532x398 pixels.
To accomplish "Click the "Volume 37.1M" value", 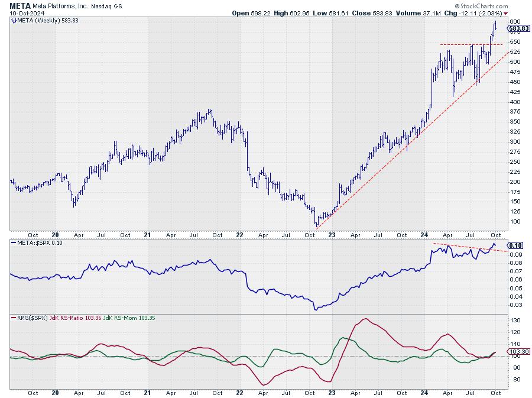I will coord(418,13).
